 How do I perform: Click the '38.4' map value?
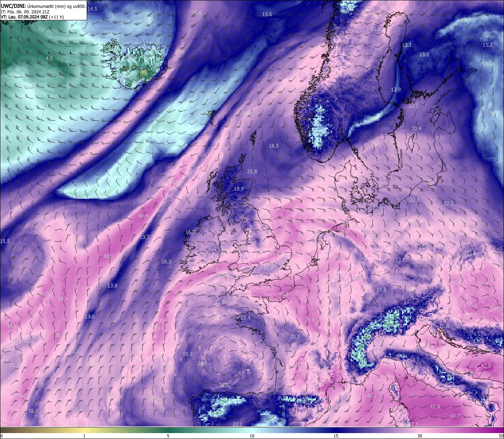(x=63, y=299)
